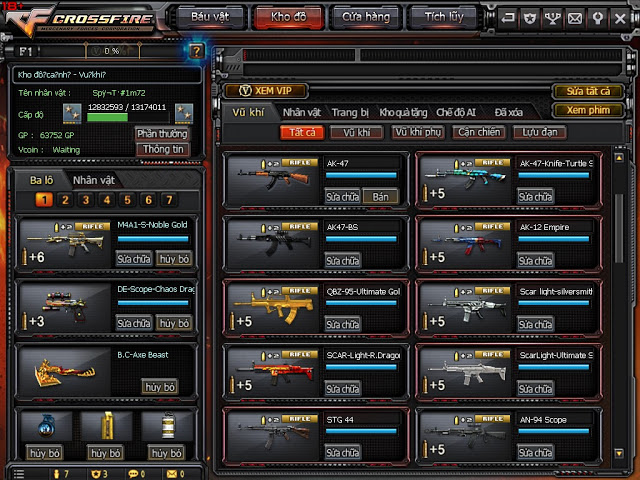The image size is (640, 480).
Task: Click hủy bỏ on B.C-Axe Beast
Action: pyautogui.click(x=160, y=387)
